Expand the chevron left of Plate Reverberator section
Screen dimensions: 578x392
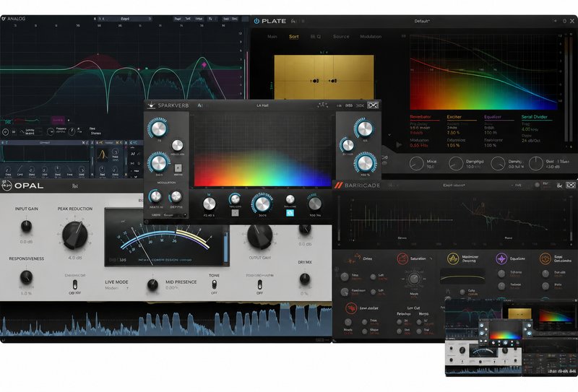click(389, 135)
